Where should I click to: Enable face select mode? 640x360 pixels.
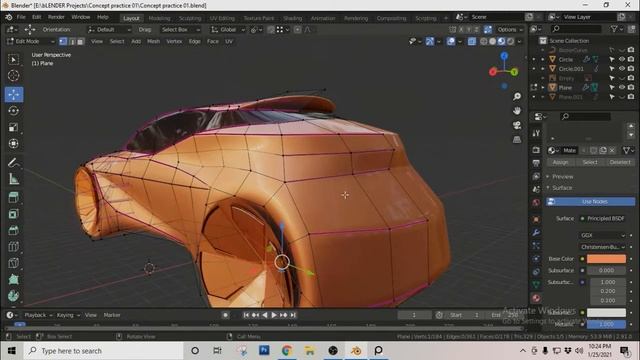80,41
